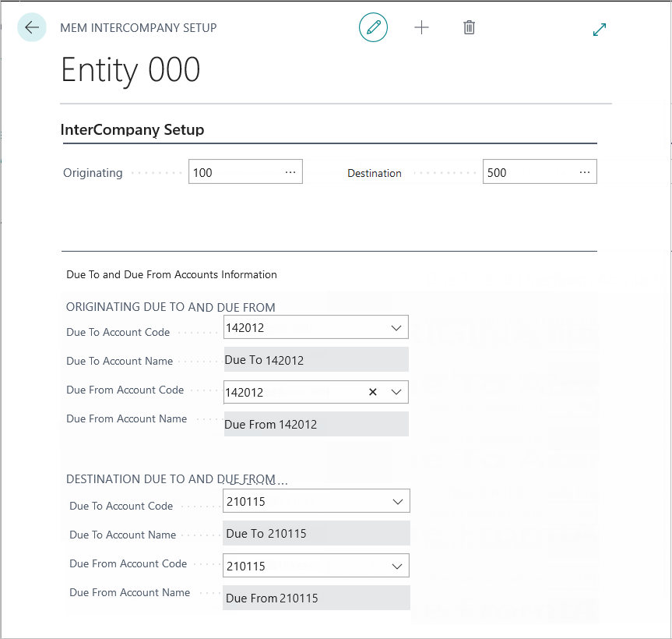
Task: Click the Due From 142012 name field
Action: coord(315,425)
